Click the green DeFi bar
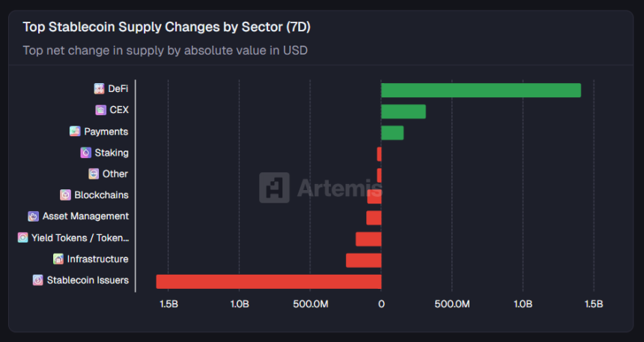The image size is (644, 342). pos(481,91)
